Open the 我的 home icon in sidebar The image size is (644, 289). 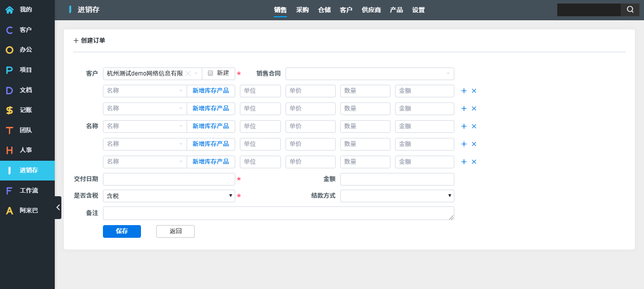(x=9, y=10)
